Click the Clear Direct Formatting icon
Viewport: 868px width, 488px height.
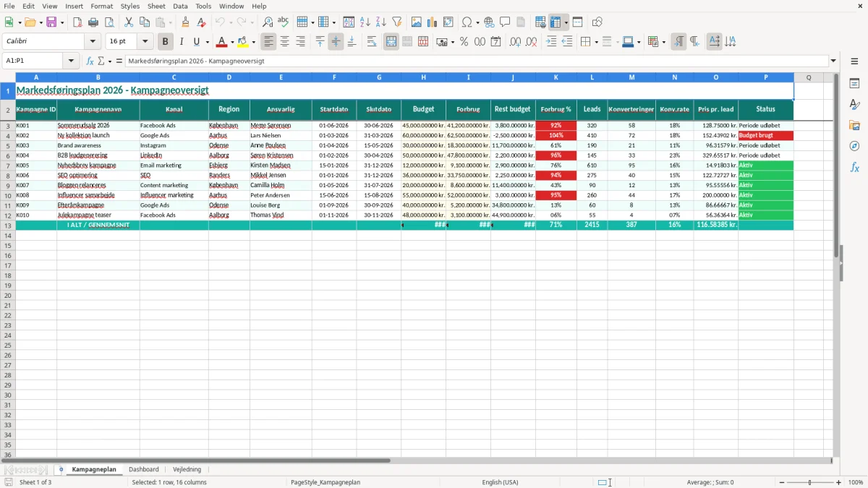(x=202, y=22)
